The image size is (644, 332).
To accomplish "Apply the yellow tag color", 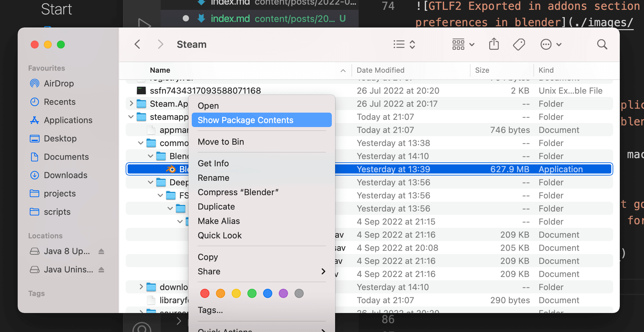I will 236,293.
